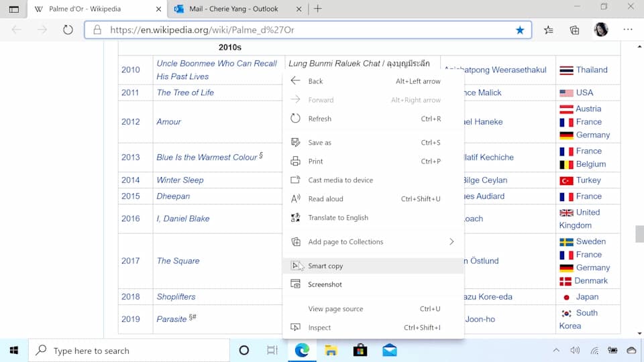
Task: Click the network Wi-Fi tray icon
Action: pos(594,351)
